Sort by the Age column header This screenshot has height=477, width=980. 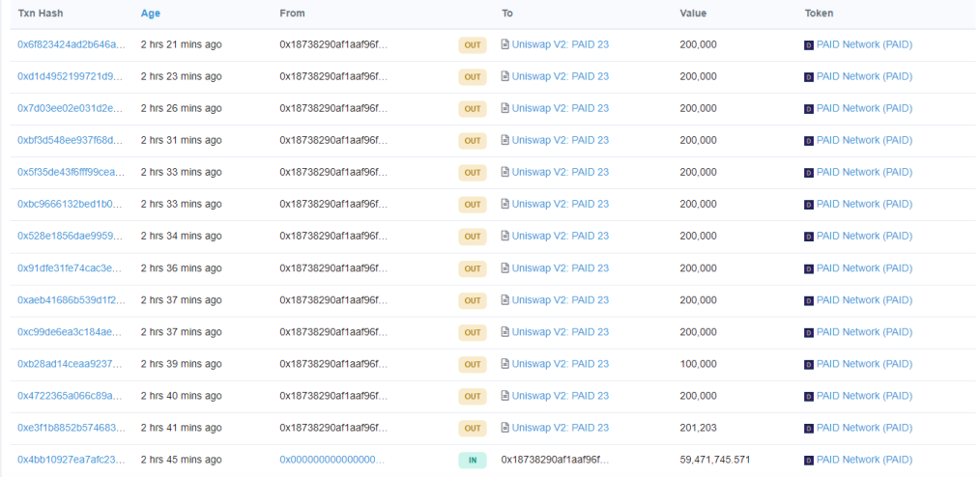click(151, 14)
